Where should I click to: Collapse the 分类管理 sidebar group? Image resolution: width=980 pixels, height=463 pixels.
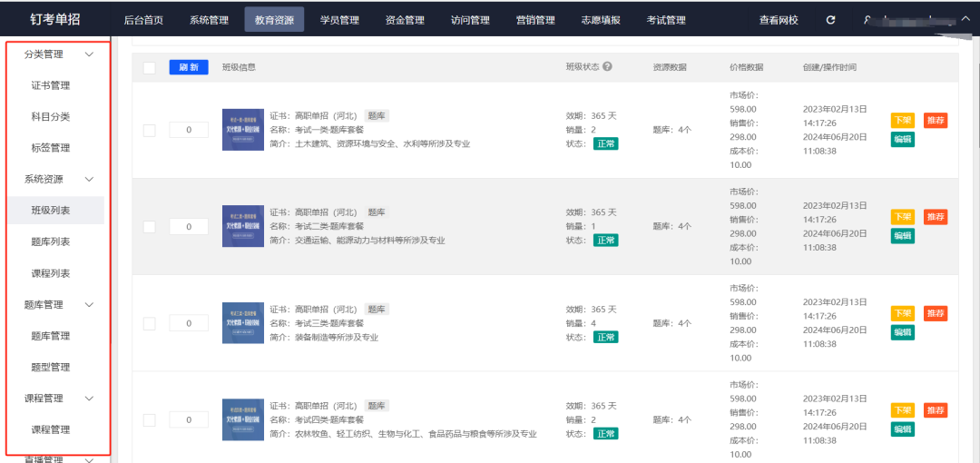88,54
